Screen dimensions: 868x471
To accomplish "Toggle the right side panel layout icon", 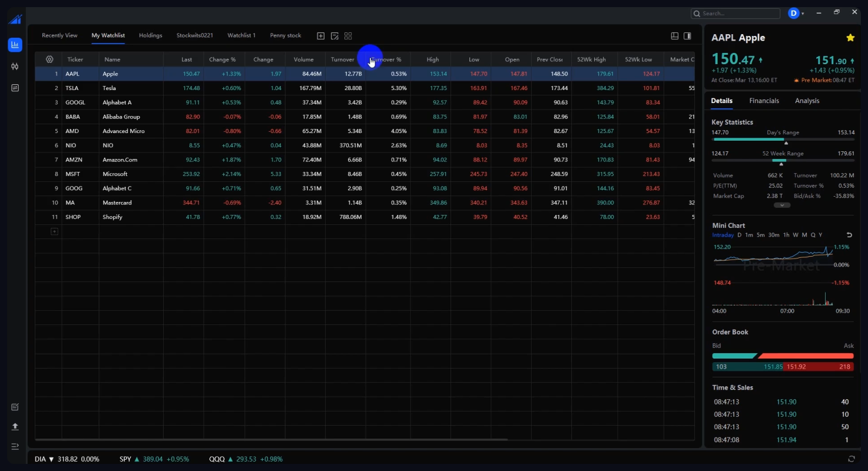I will pos(687,36).
